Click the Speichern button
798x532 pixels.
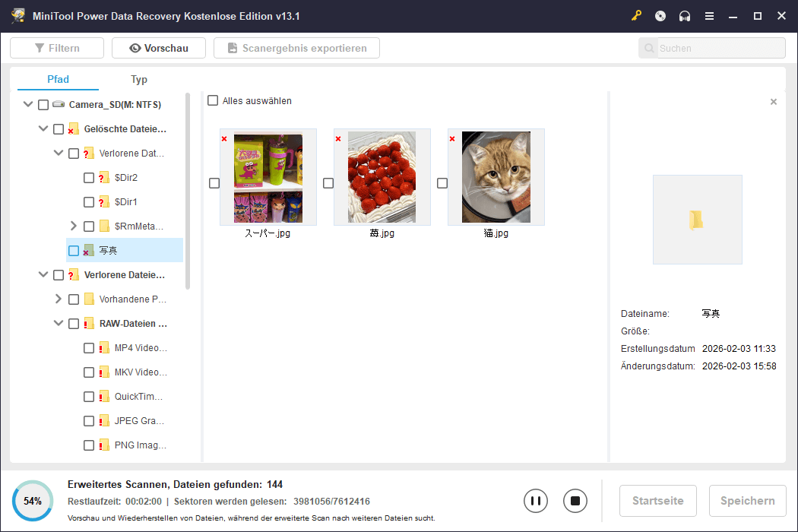(748, 501)
